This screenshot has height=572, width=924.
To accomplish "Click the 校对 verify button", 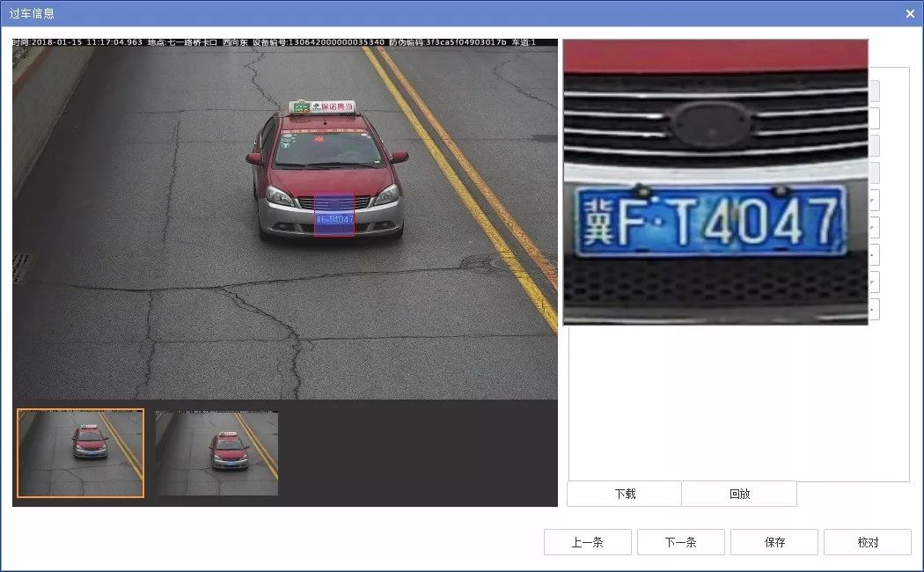I will pos(868,542).
